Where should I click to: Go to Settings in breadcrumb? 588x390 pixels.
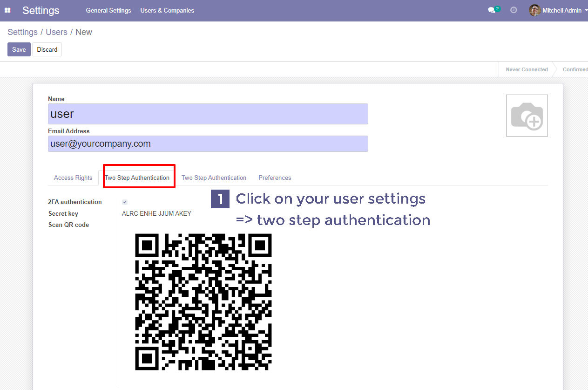[x=22, y=32]
